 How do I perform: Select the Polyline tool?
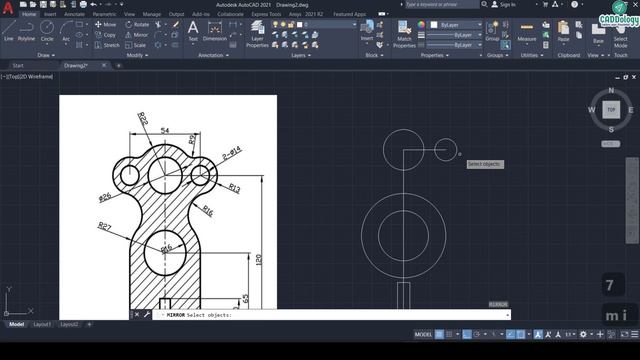click(26, 31)
